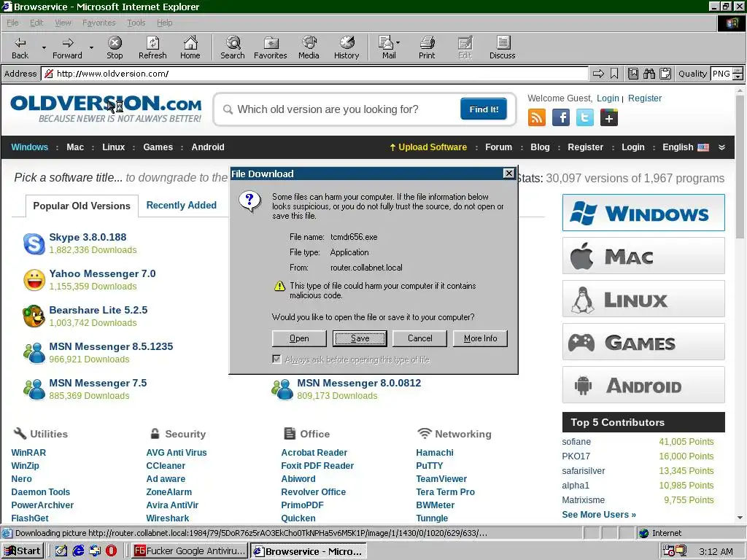The image size is (747, 560).
Task: Open the Help menu
Action: (x=164, y=23)
